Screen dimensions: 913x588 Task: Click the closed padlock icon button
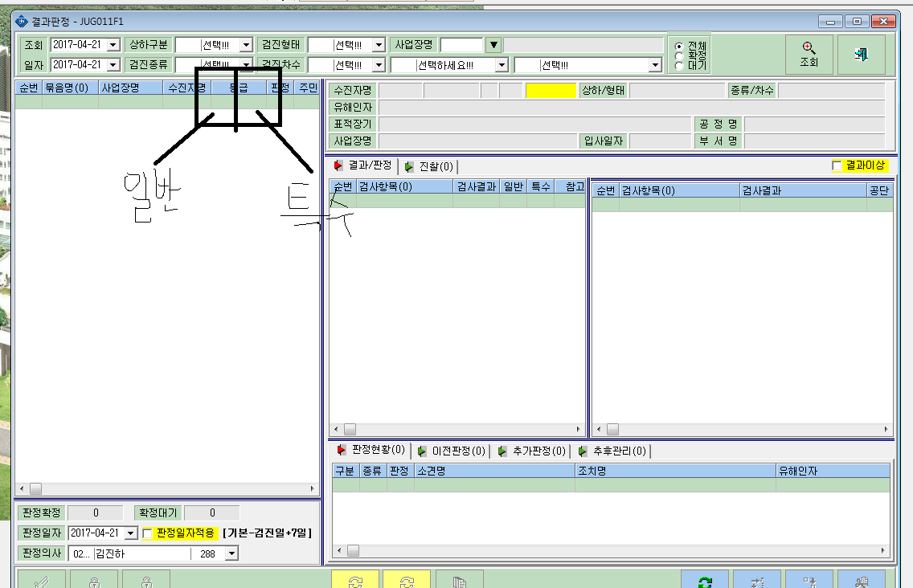[x=94, y=581]
